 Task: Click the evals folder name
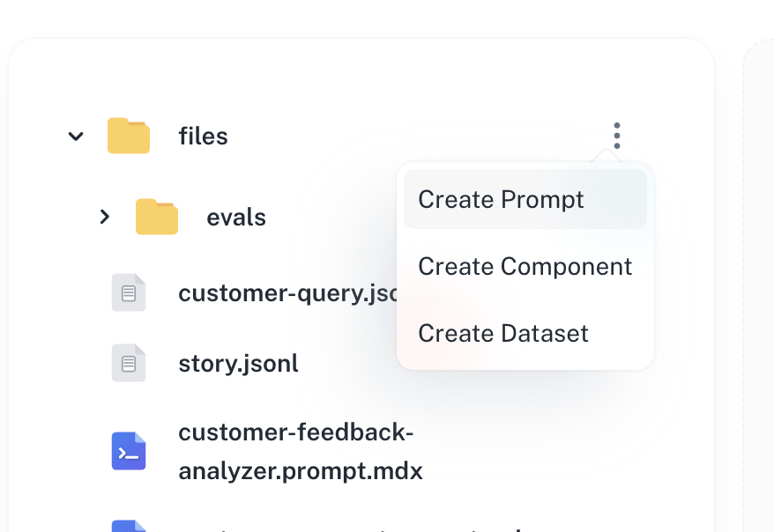click(x=236, y=217)
